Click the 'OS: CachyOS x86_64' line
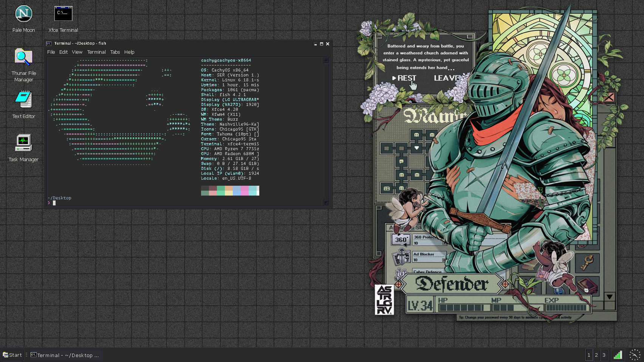The image size is (644, 362). (x=225, y=70)
